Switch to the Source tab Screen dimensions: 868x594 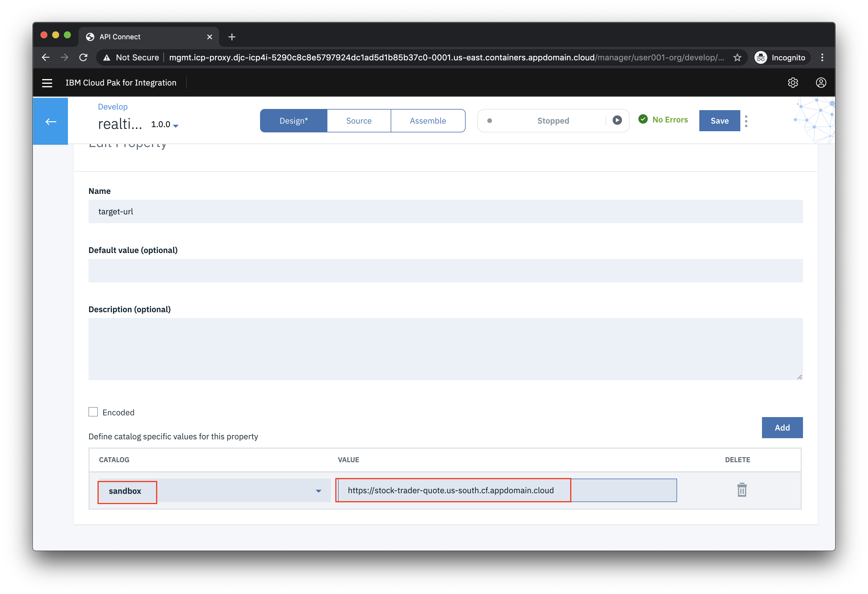pos(358,121)
